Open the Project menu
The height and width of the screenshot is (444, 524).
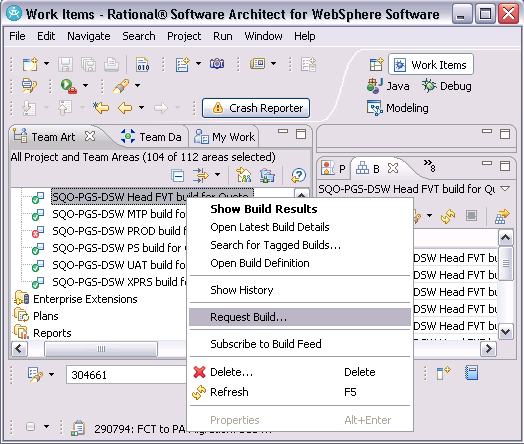click(x=184, y=36)
